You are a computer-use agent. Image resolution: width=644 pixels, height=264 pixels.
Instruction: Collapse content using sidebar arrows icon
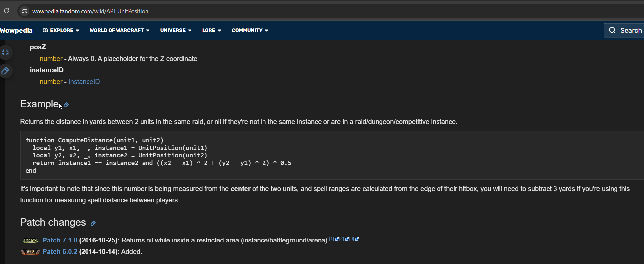[x=5, y=52]
